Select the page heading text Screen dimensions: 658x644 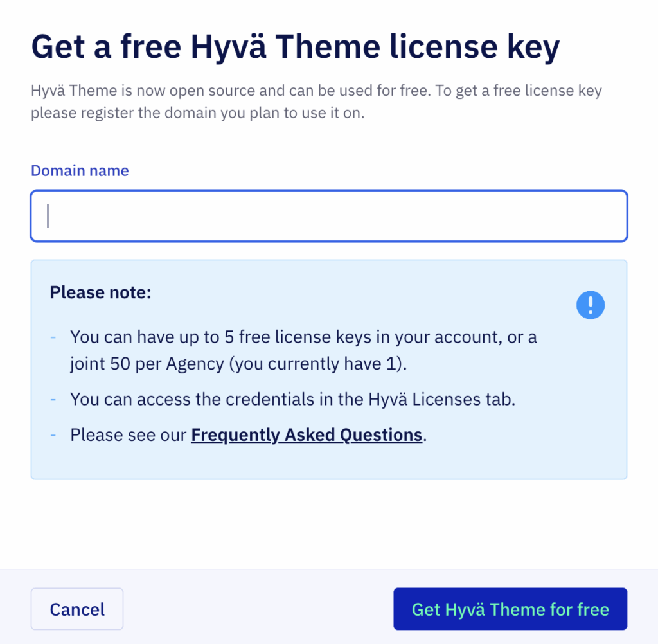point(295,46)
